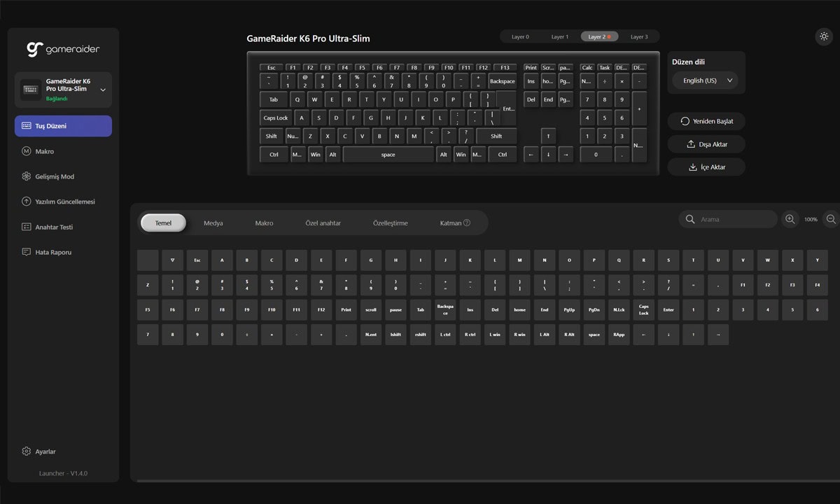Viewport: 840px width, 504px height.
Task: Choose the R win keycode in the grid
Action: point(519,335)
